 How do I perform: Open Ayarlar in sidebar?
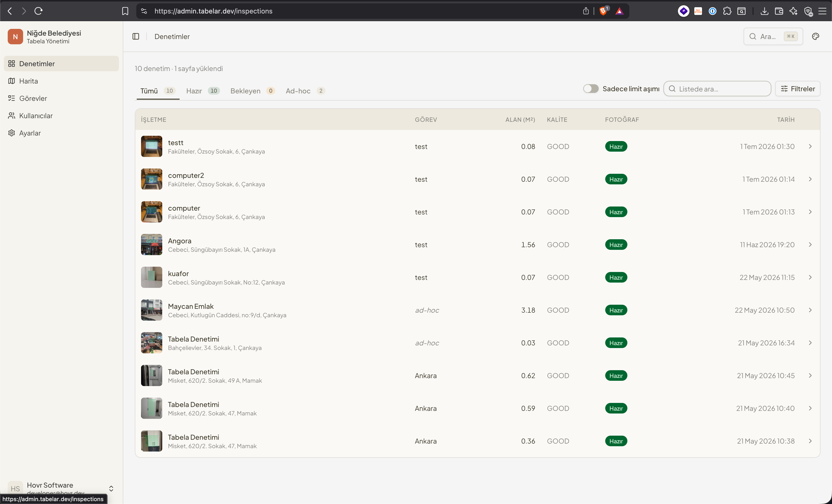[61, 133]
